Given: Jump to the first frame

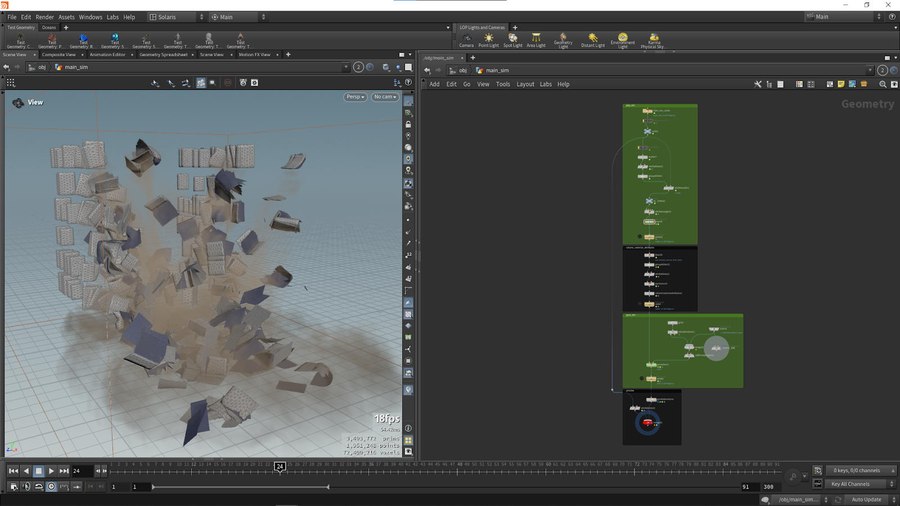Looking at the screenshot, I should [x=13, y=471].
